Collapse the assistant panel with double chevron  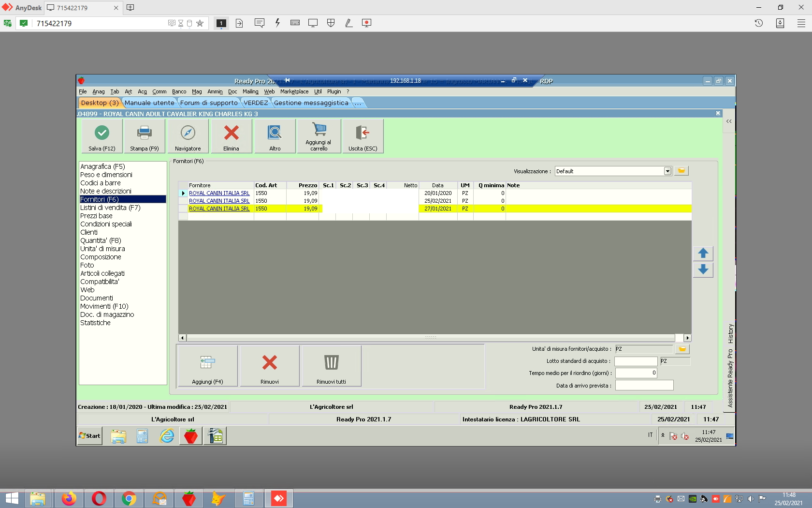pos(729,121)
